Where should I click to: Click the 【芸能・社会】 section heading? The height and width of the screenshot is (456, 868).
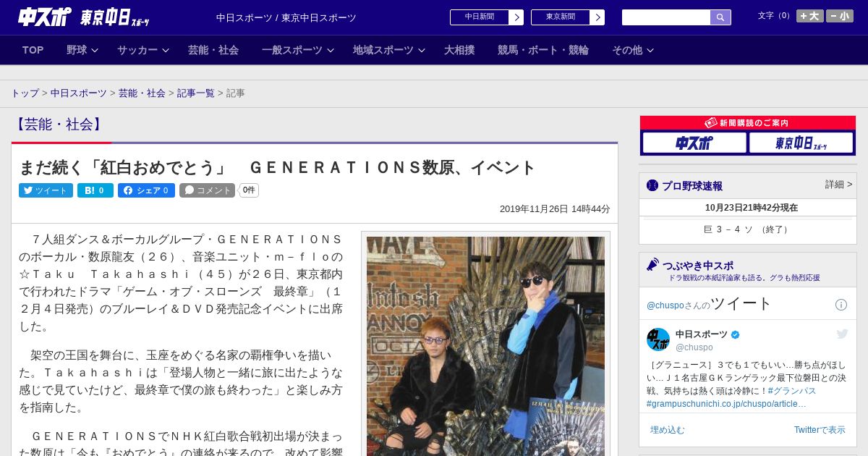coord(58,124)
